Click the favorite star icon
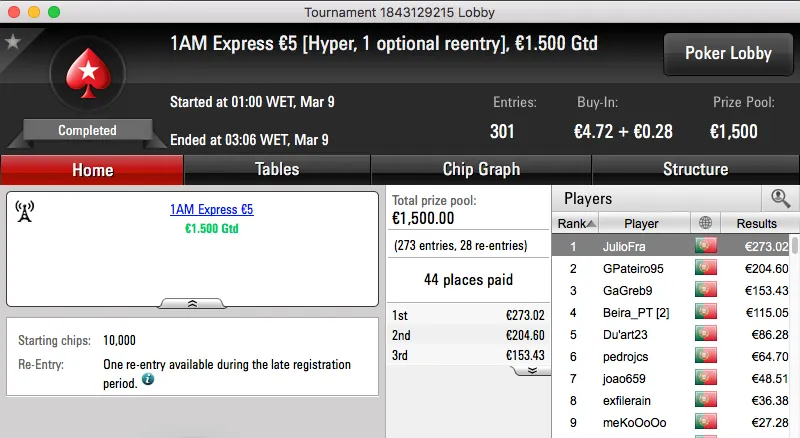The image size is (800, 438). tap(13, 42)
